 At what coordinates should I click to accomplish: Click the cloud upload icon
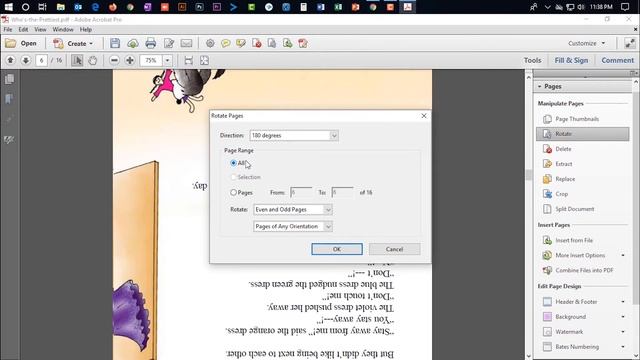click(x=133, y=43)
